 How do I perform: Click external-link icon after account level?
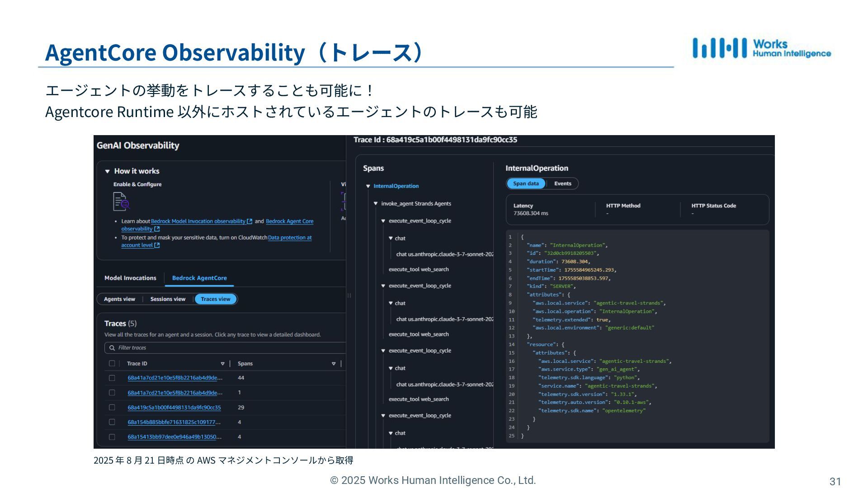click(157, 245)
